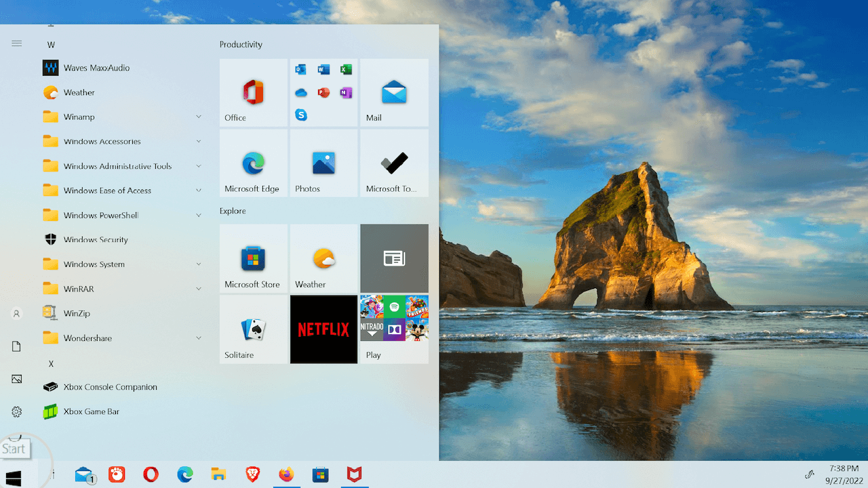The height and width of the screenshot is (488, 868).
Task: Expand the WinRAR folder
Action: coord(199,288)
